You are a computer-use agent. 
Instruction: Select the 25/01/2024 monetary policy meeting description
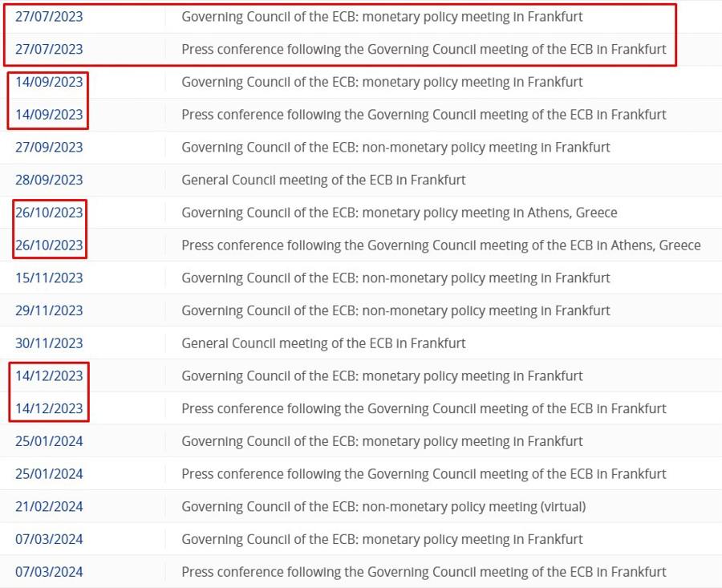pyautogui.click(x=382, y=441)
